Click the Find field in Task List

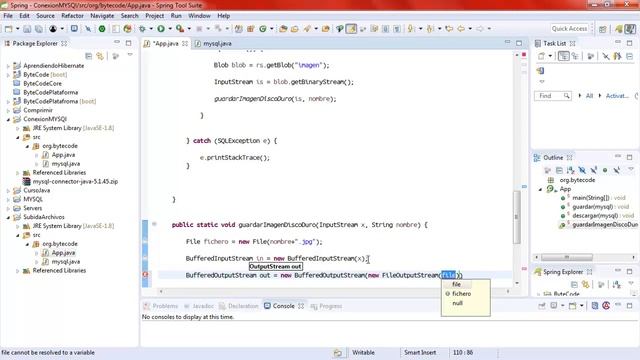tap(552, 96)
